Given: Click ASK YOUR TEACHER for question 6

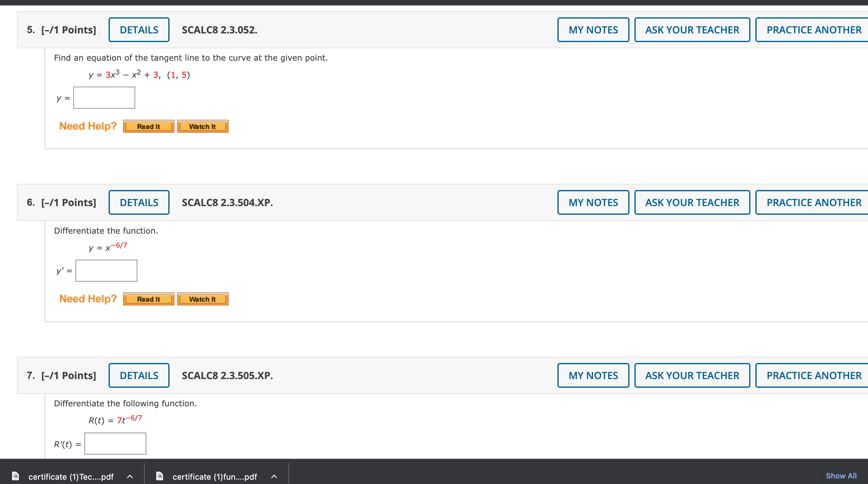Looking at the screenshot, I should (x=692, y=202).
